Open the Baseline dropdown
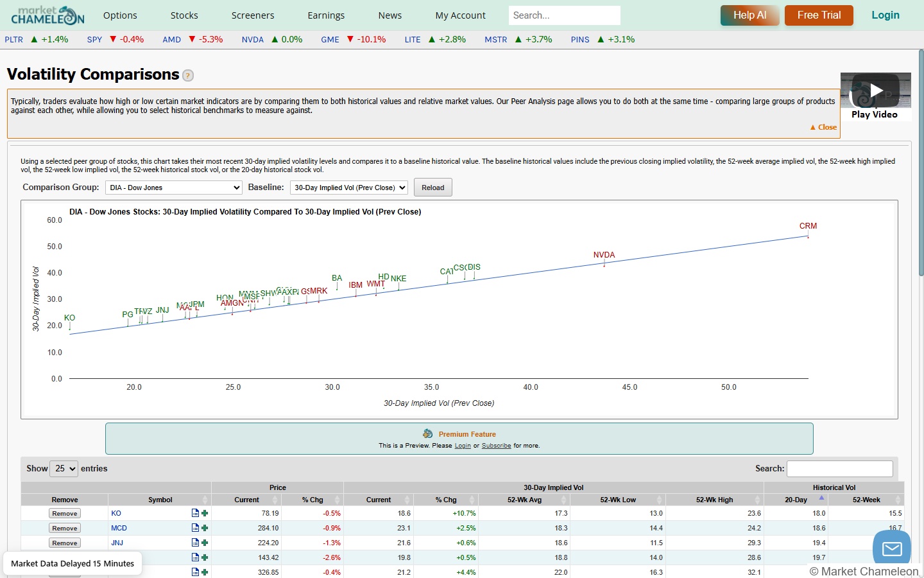924x578 pixels. pyautogui.click(x=349, y=188)
